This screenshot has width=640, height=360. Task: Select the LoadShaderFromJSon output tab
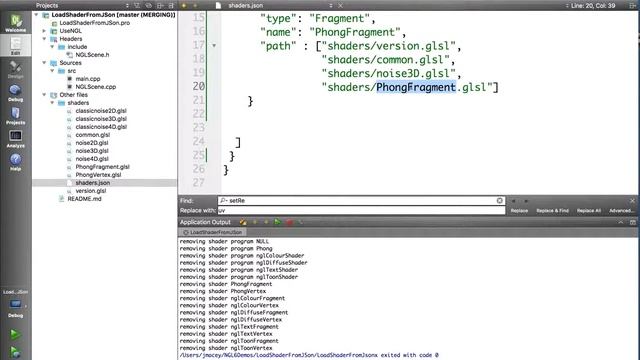click(212, 232)
